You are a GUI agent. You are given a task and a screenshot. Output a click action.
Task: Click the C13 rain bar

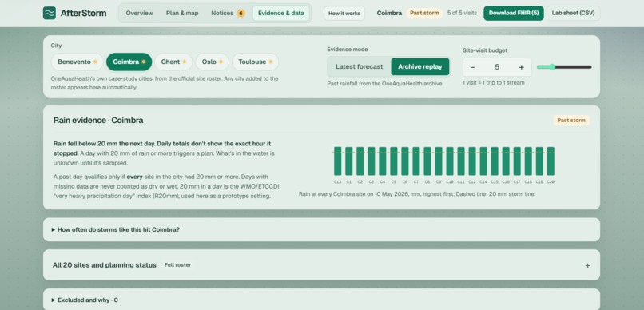pos(338,161)
